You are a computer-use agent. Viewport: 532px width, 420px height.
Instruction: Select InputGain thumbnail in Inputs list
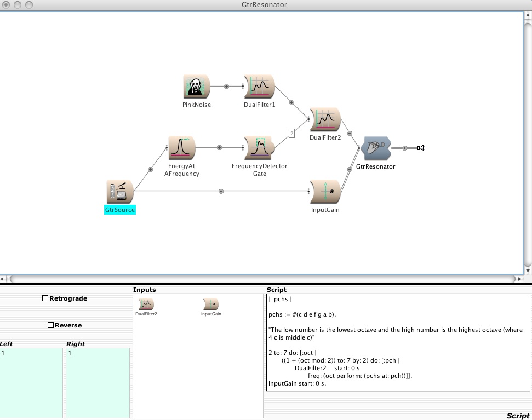(211, 304)
